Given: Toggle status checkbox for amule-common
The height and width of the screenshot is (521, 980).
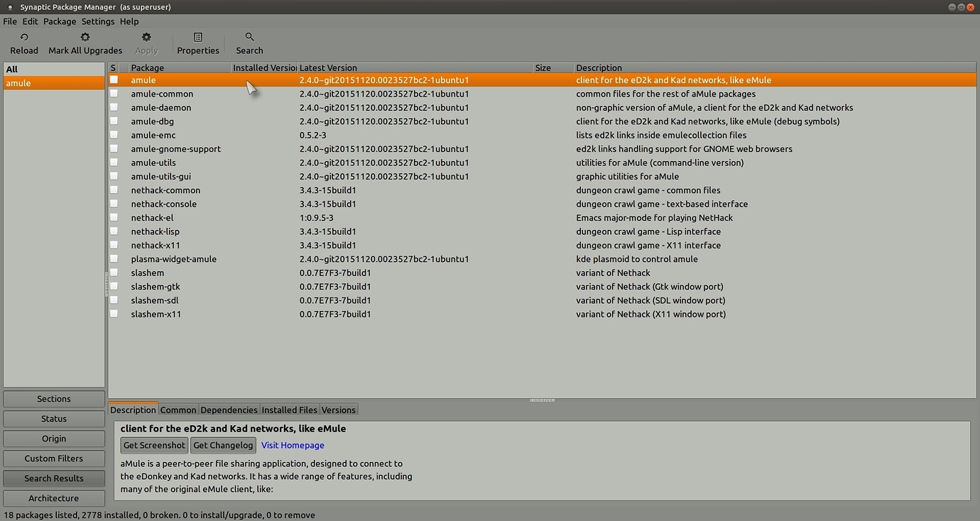Looking at the screenshot, I should [114, 94].
